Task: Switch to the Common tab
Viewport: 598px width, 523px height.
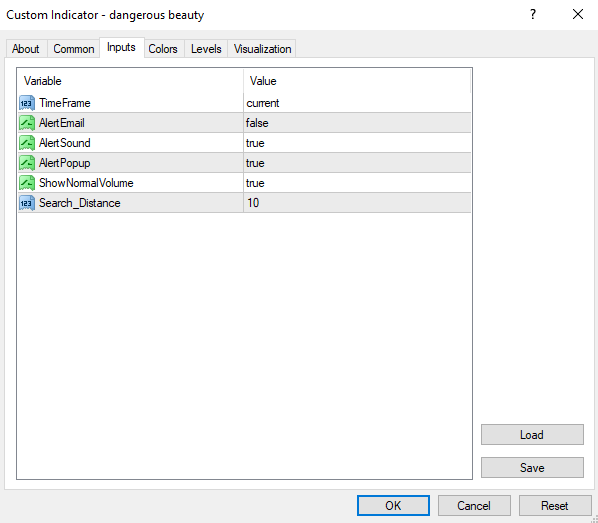Action: [x=74, y=49]
